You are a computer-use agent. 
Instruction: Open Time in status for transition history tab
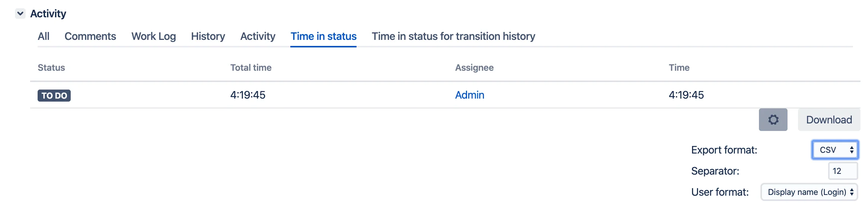click(454, 36)
